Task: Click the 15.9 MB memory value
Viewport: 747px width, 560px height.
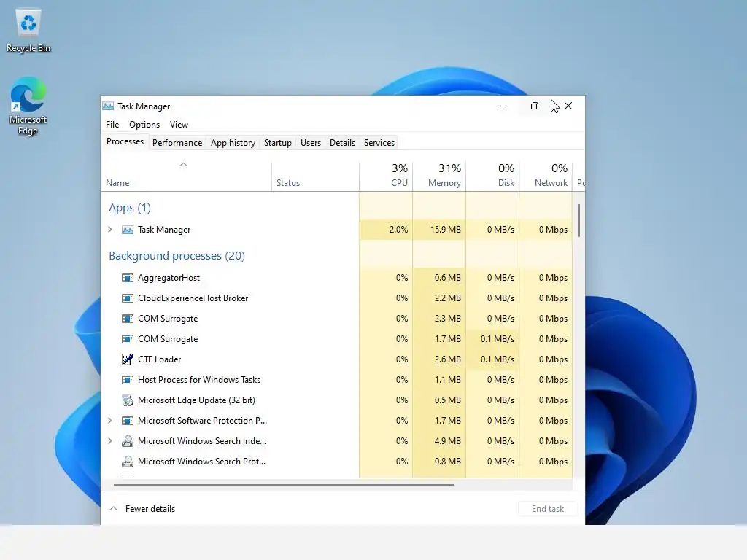Action: pyautogui.click(x=446, y=230)
